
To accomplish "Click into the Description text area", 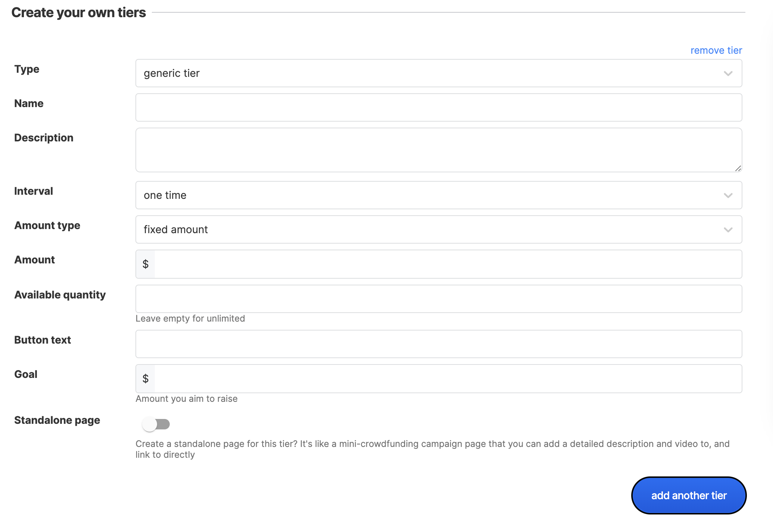I will (x=438, y=150).
